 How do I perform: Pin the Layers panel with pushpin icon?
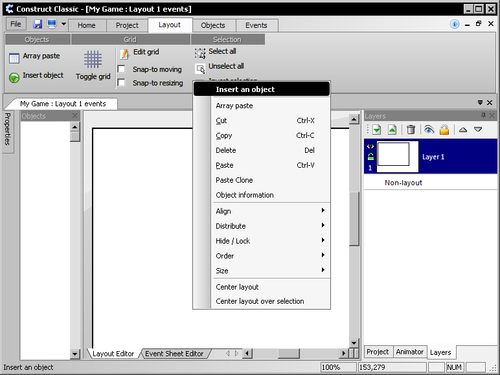483,115
